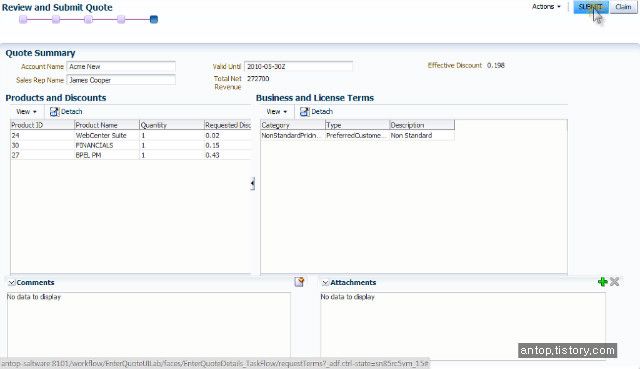Screen dimensions: 640x369
Task: Select the BPEL PM product row
Action: 131,155
